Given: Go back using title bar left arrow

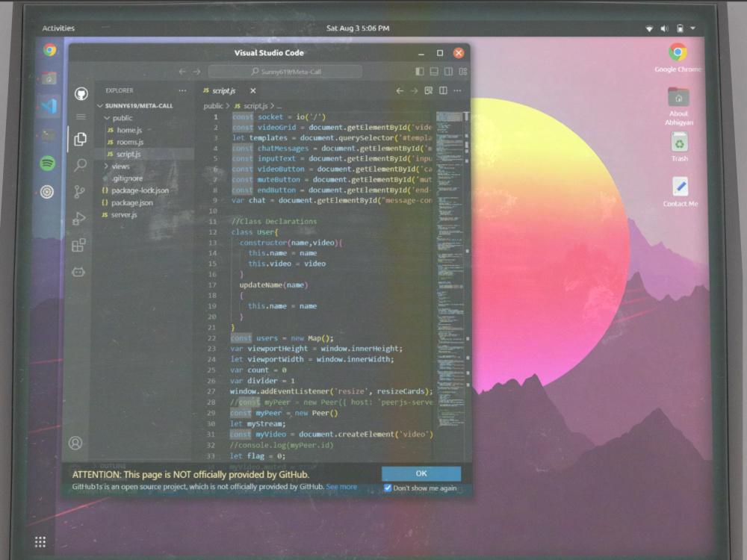Looking at the screenshot, I should point(182,72).
